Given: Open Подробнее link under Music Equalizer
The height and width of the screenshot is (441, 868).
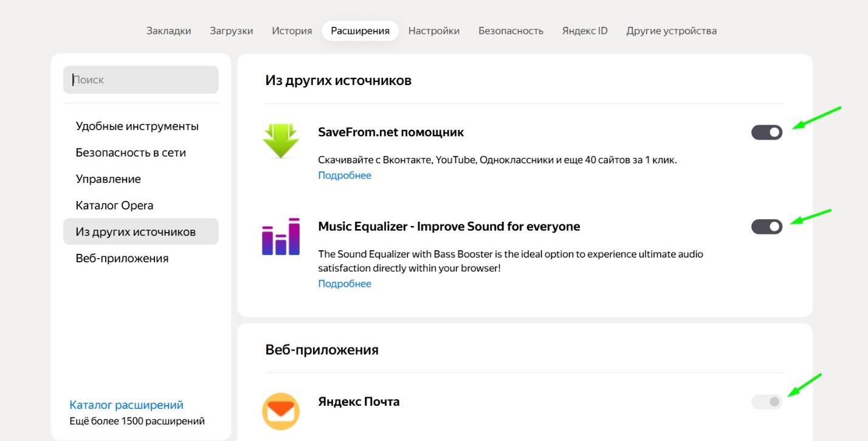Looking at the screenshot, I should click(x=345, y=283).
